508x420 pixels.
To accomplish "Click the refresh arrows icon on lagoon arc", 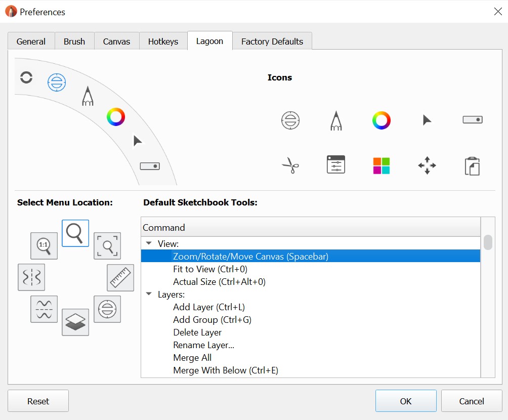I will tap(26, 77).
